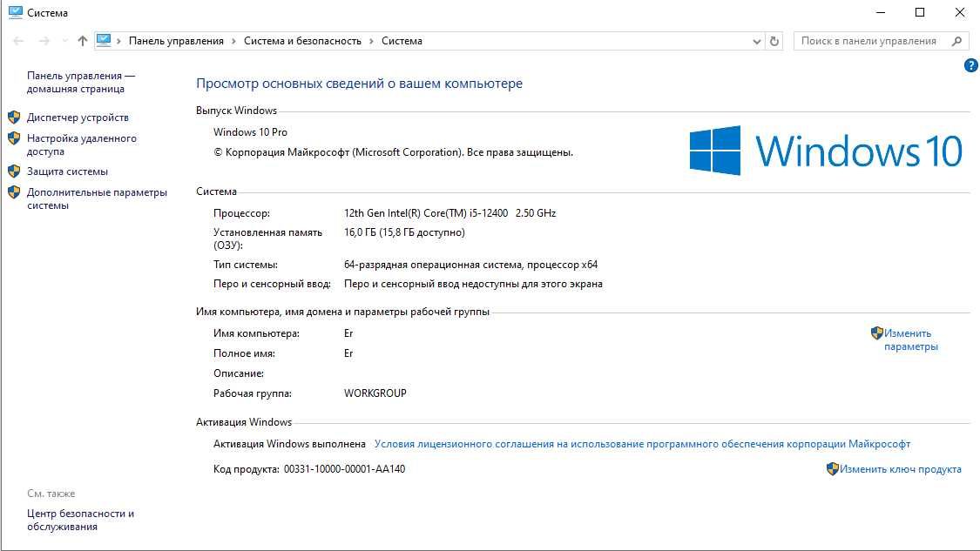980x551 pixels.
Task: Open Дополнительные параметры системы link
Action: click(x=97, y=198)
